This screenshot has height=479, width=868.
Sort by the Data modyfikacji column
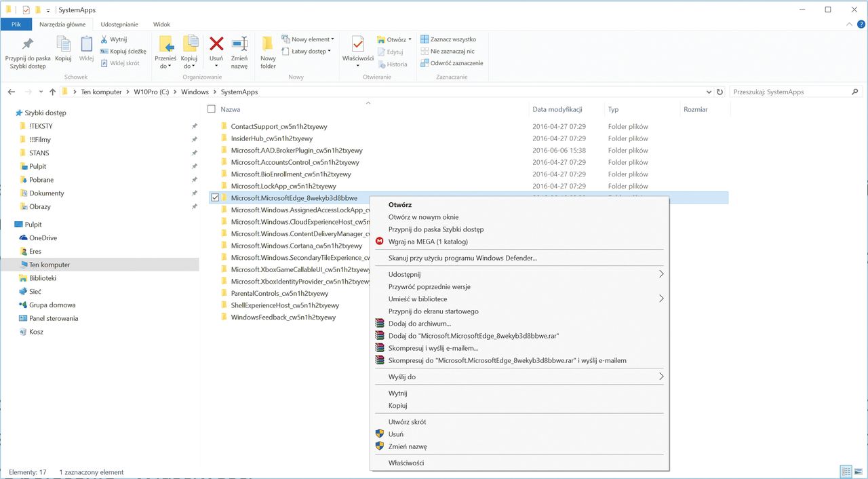tap(557, 109)
